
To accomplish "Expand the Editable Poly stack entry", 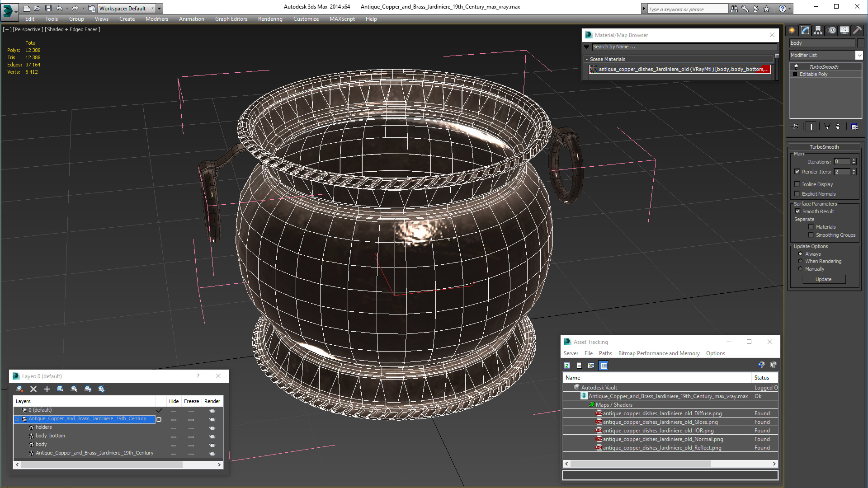I will (x=795, y=74).
